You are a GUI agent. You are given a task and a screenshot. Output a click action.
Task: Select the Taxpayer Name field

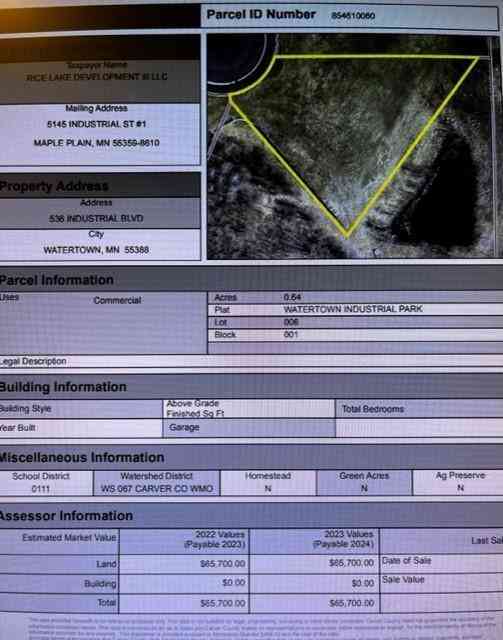97,72
